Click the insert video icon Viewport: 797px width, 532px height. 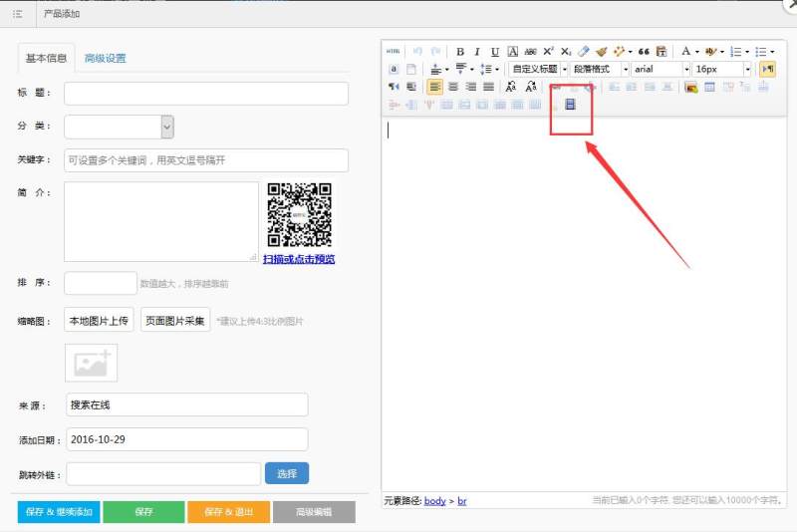tap(571, 104)
